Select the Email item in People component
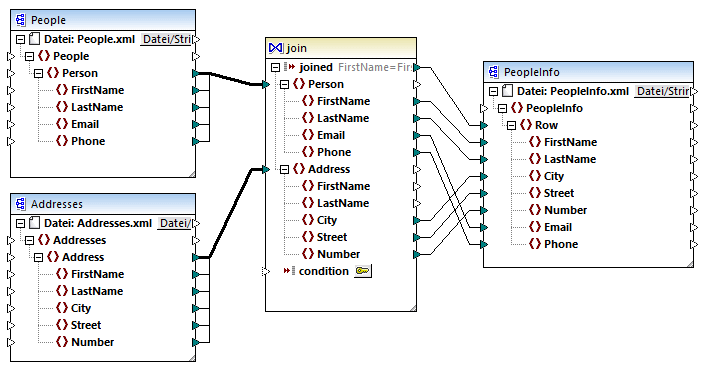Viewport: 708px width, 368px height. click(x=85, y=124)
